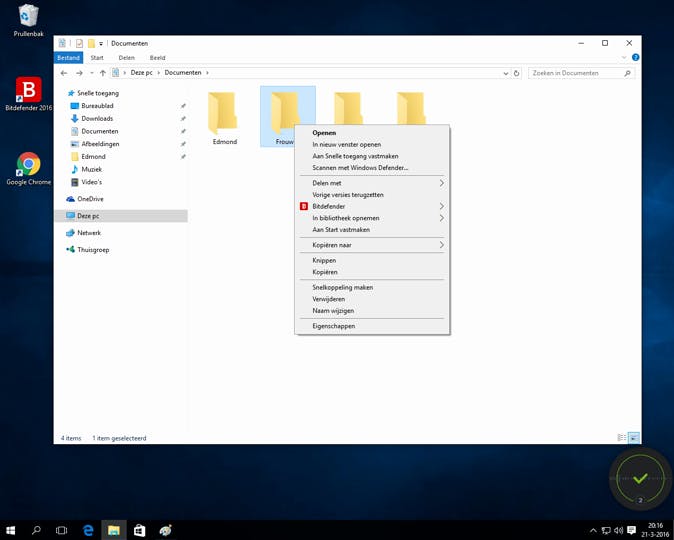Select Downloads in Snelle toegang

coord(97,118)
